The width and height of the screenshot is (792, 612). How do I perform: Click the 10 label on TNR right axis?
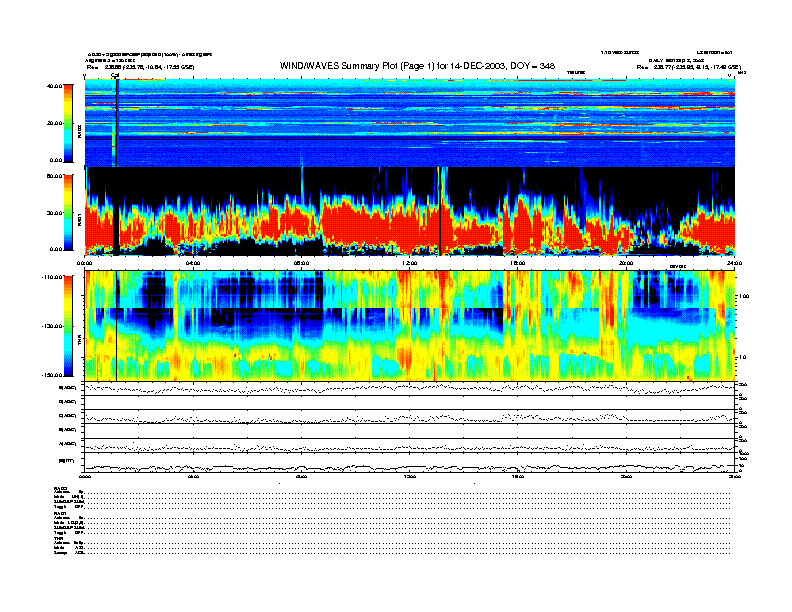[743, 357]
